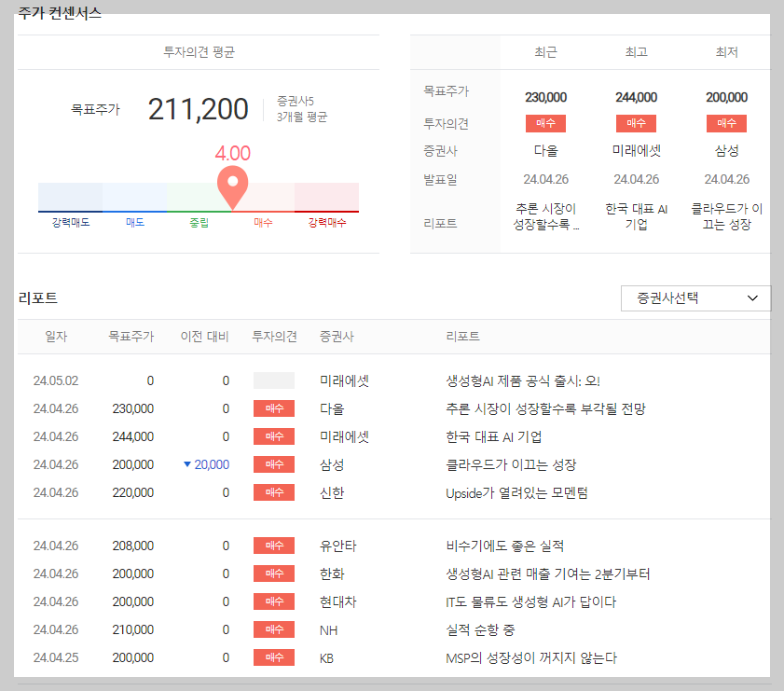Image resolution: width=784 pixels, height=691 pixels.
Task: Click the 투자의견 평균 heading
Action: pyautogui.click(x=199, y=52)
